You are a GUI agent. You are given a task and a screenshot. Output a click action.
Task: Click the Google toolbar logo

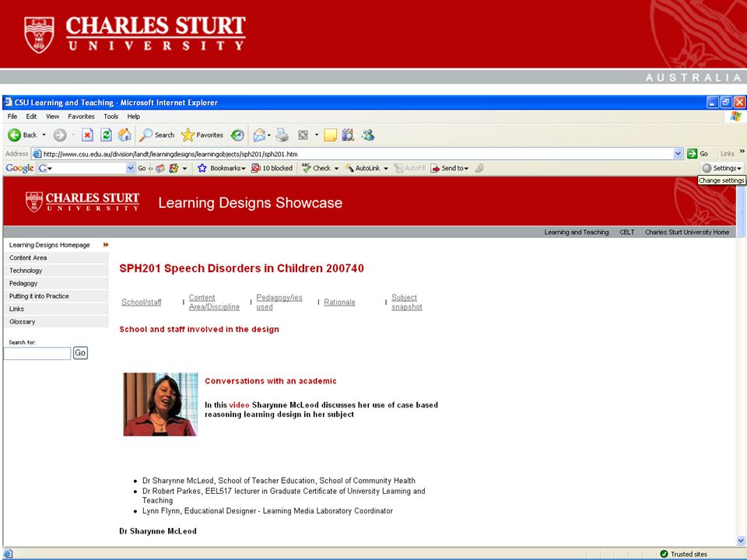coord(19,168)
